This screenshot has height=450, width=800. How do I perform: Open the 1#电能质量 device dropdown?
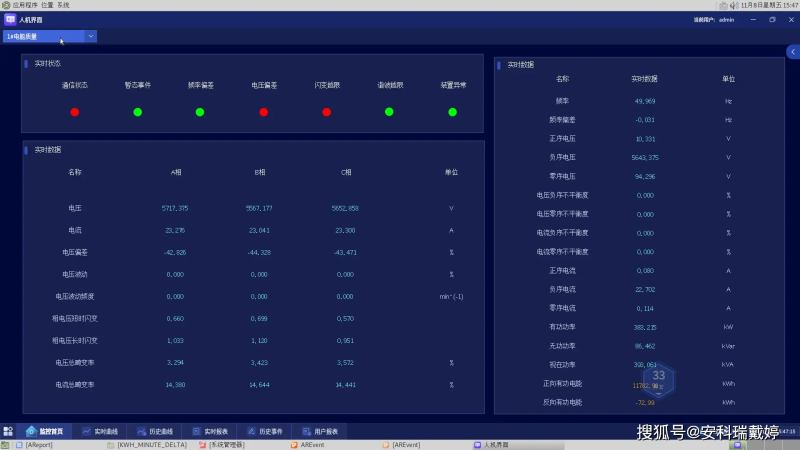pos(49,36)
